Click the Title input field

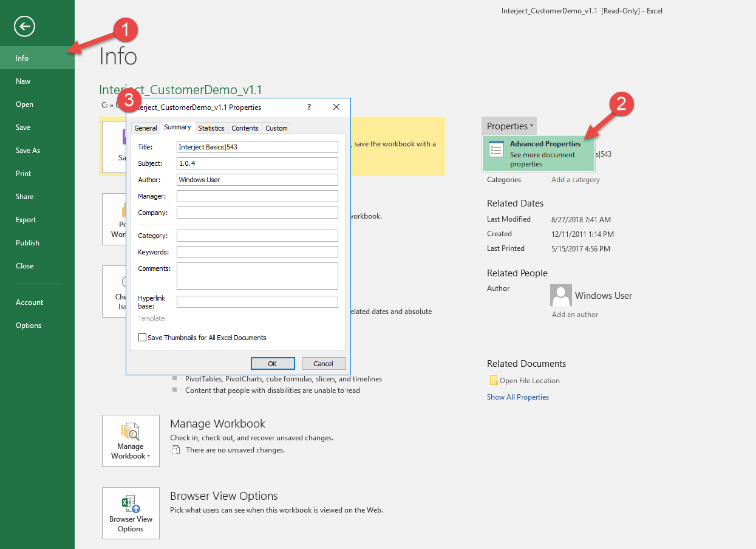(257, 147)
